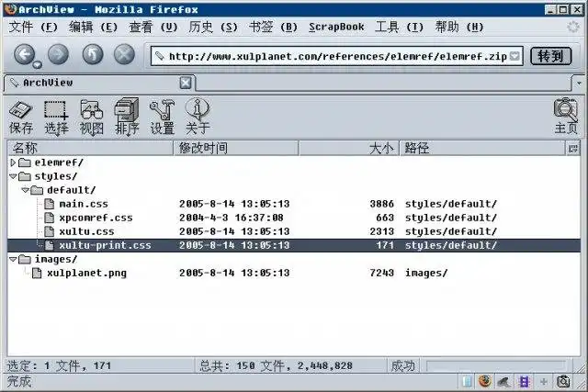Collapse the default/ folder
Image resolution: width=588 pixels, height=392 pixels.
pos(25,190)
